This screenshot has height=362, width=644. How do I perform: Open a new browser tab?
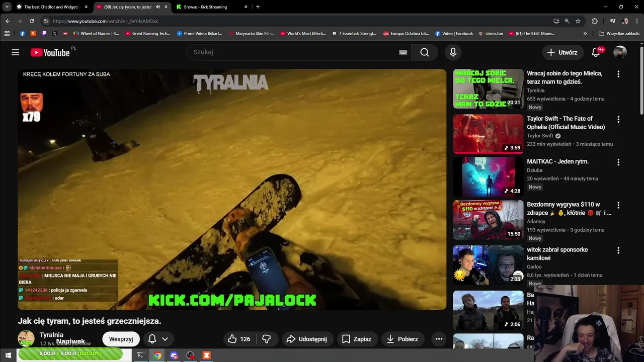(258, 7)
